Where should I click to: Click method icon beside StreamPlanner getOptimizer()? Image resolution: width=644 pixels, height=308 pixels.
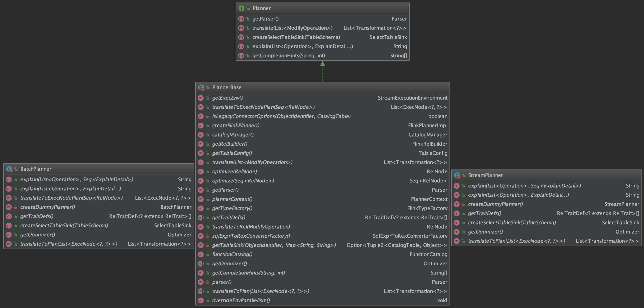click(456, 232)
